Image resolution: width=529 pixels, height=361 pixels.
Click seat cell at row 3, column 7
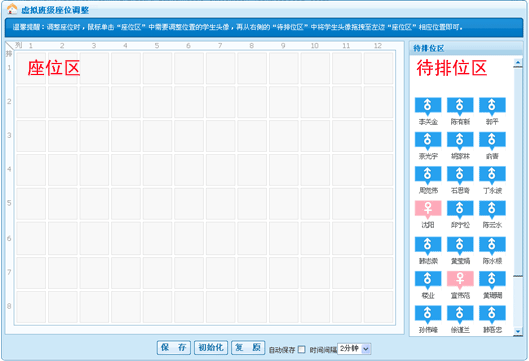point(221,136)
